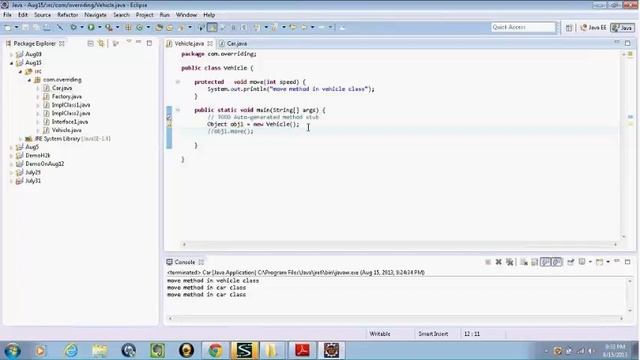Toggle Pin Console
This screenshot has width=640, height=360.
point(571,262)
